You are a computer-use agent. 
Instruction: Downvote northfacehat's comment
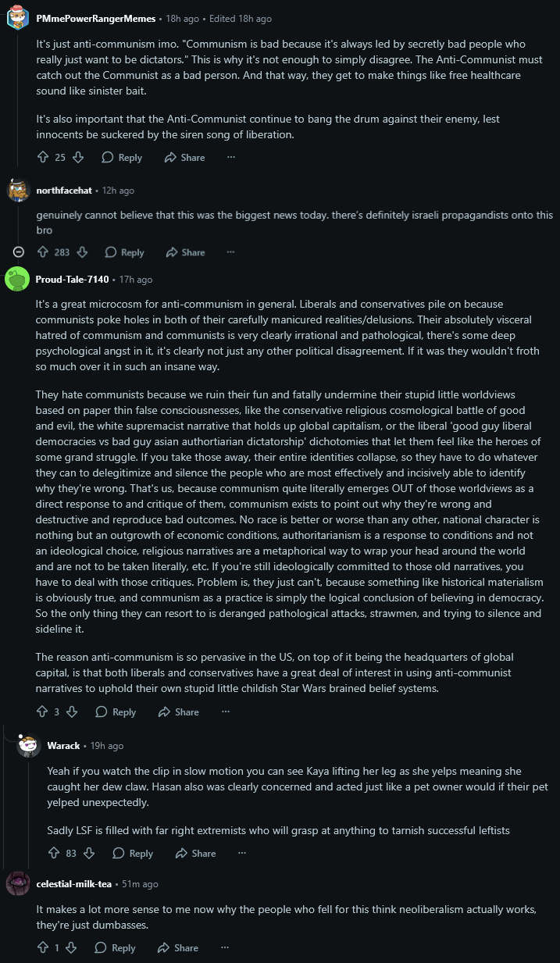point(82,252)
